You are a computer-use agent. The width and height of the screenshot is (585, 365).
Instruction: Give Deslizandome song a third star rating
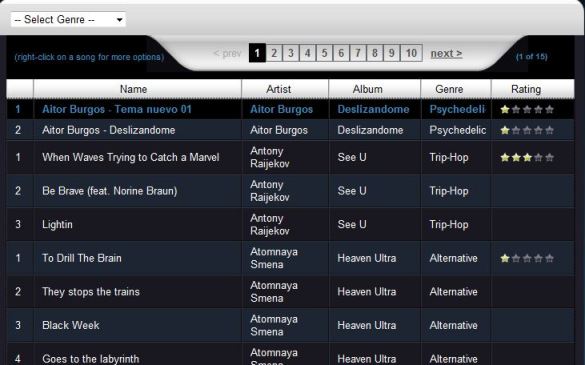click(x=527, y=130)
